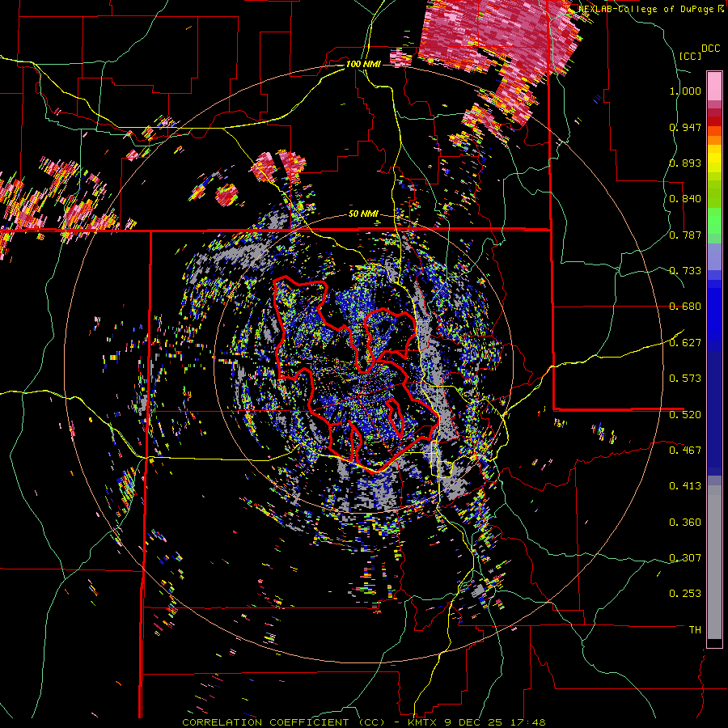Click the 0.520 legend value

685,414
